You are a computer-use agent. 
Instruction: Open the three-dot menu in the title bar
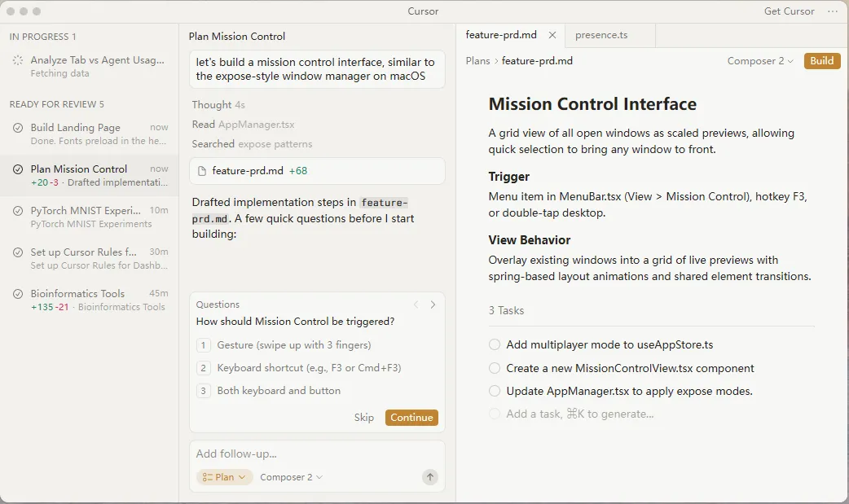tap(833, 11)
